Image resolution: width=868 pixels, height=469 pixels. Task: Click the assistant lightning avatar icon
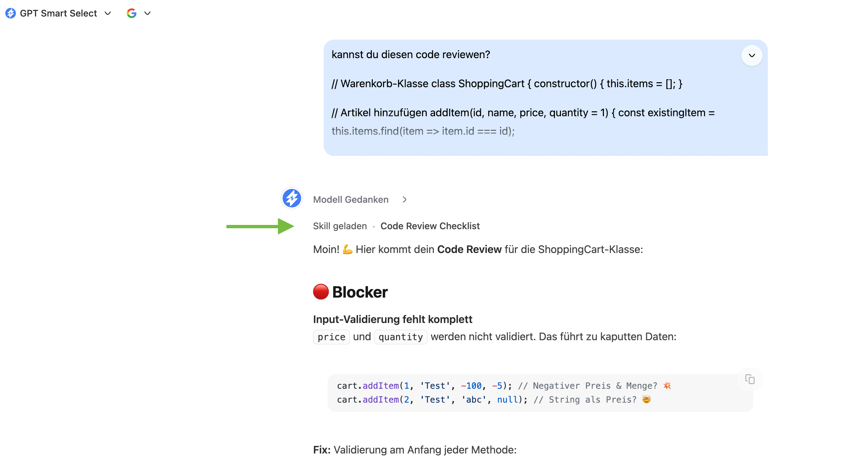pyautogui.click(x=292, y=198)
